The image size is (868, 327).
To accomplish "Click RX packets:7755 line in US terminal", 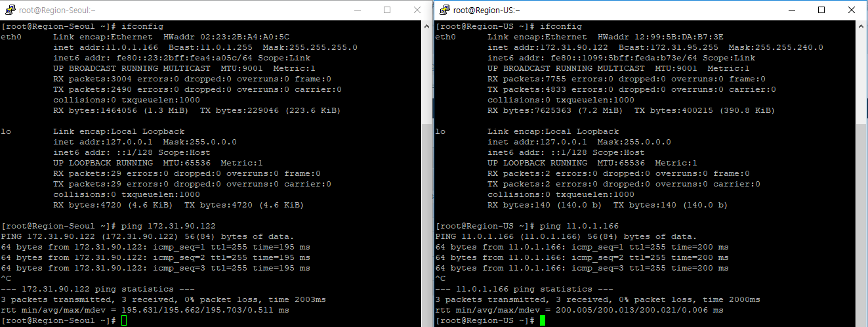I will tap(627, 79).
